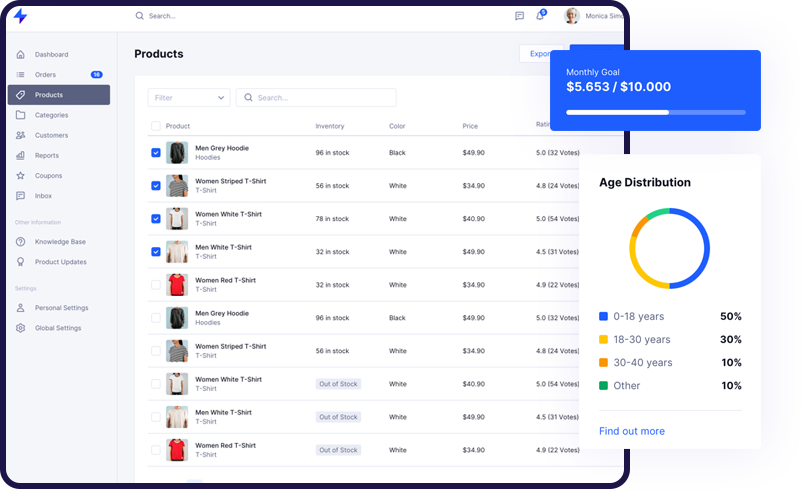Check the out-of-stock Women White T-Shirt row

[156, 384]
